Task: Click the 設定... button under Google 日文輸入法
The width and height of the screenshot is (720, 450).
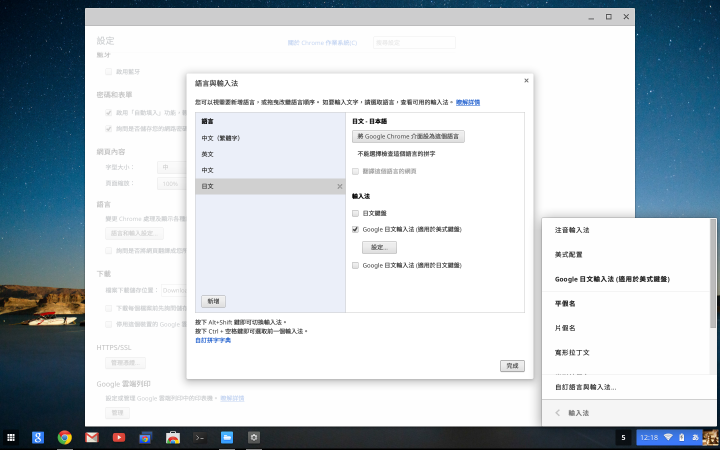Action: pos(379,247)
